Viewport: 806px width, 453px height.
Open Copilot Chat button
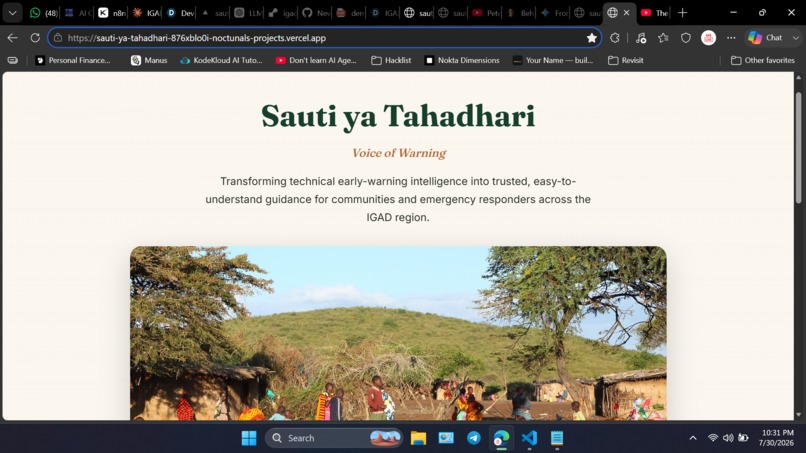point(765,38)
